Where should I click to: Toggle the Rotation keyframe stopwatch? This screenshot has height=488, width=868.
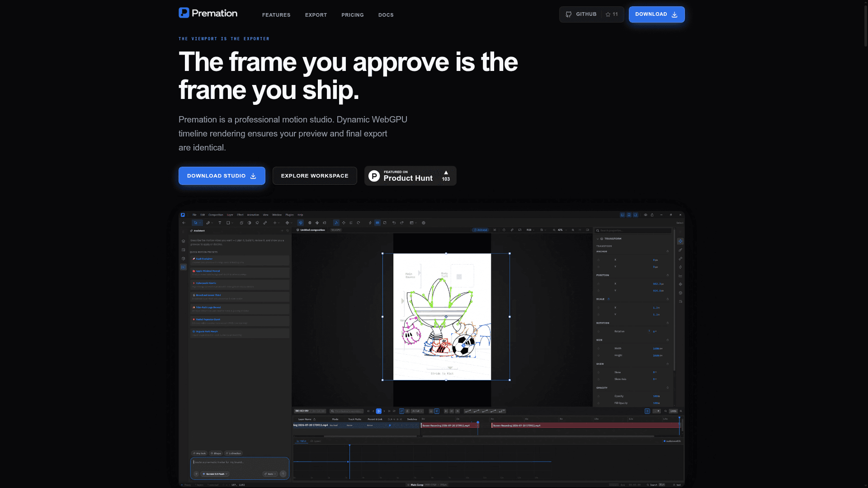pos(599,331)
